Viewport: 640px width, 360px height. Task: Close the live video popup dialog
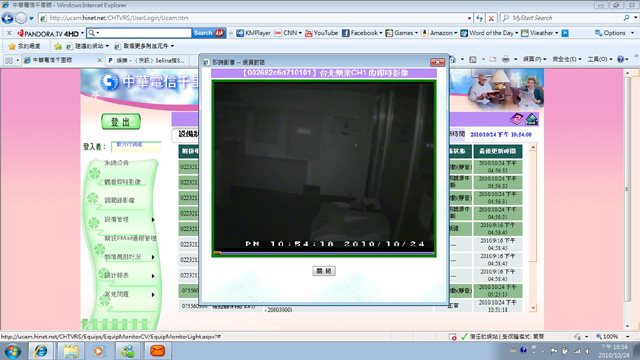[437, 62]
